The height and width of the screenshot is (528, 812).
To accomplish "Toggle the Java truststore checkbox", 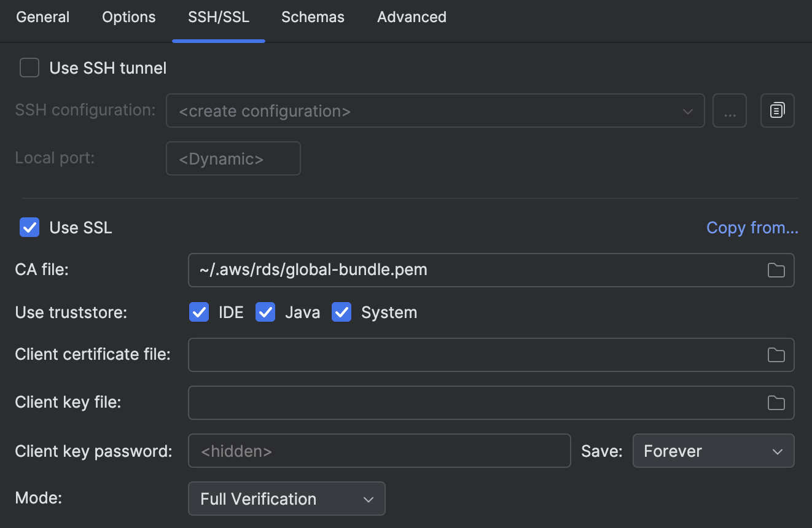I will point(265,312).
